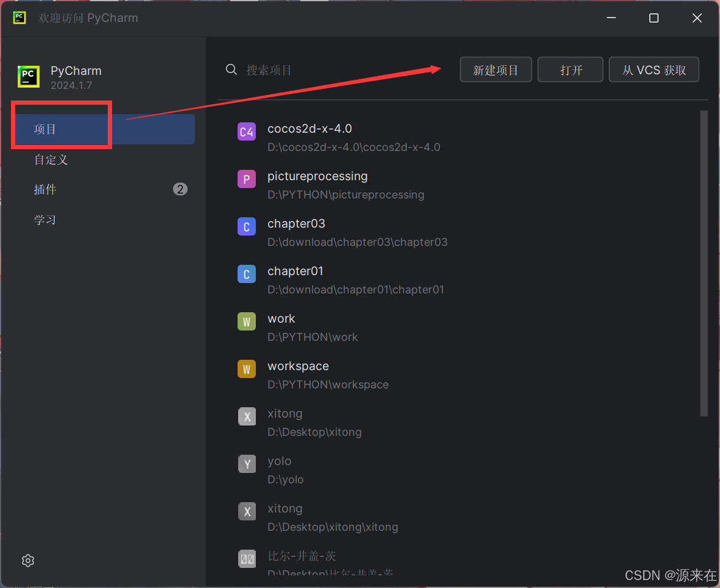Open the 比尔-井盖-茨 project
The width and height of the screenshot is (720, 588).
(302, 556)
